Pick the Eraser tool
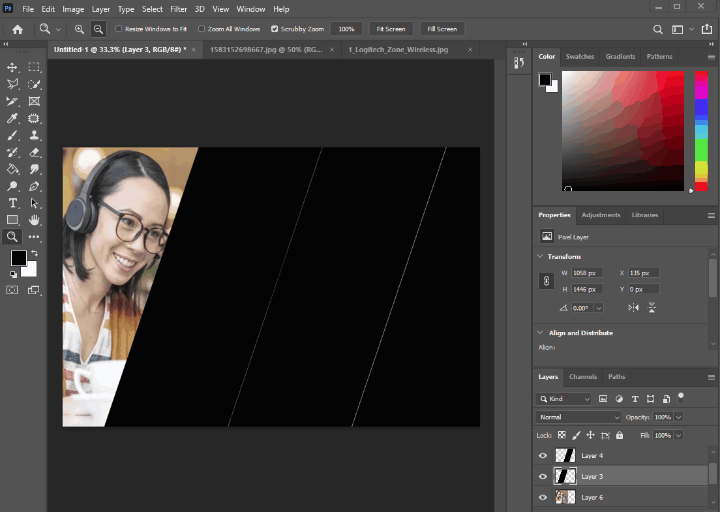 click(x=35, y=152)
